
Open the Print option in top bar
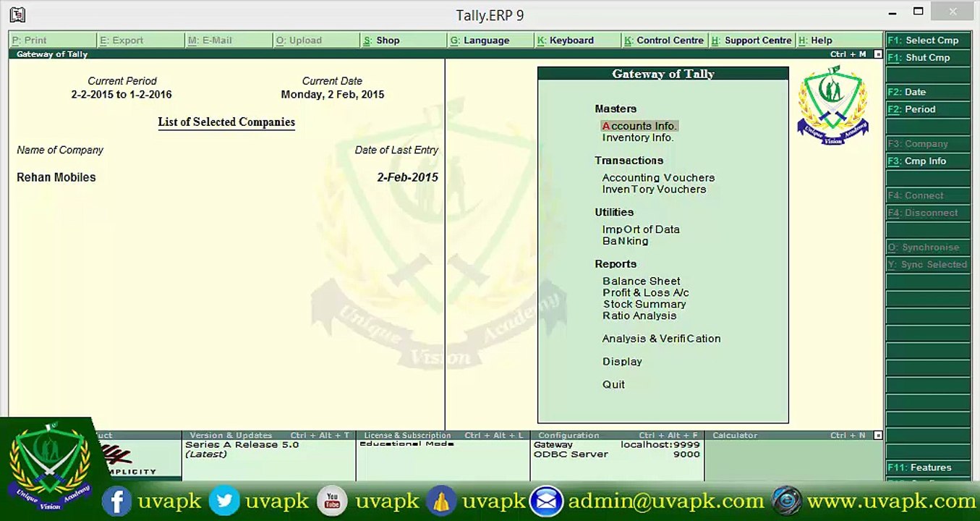[x=52, y=41]
